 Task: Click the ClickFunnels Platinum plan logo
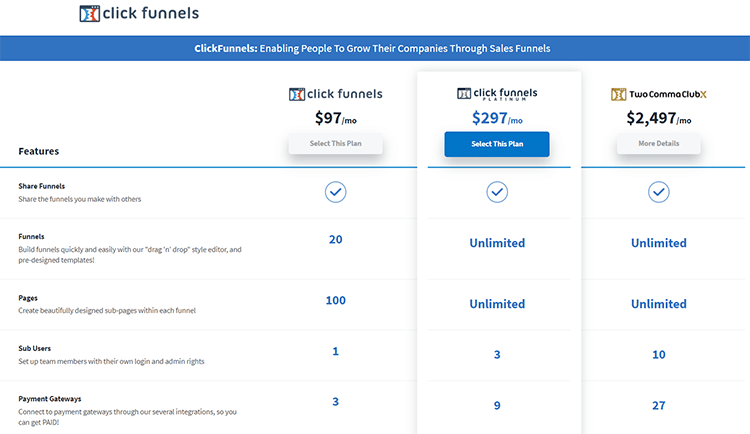[x=497, y=93]
